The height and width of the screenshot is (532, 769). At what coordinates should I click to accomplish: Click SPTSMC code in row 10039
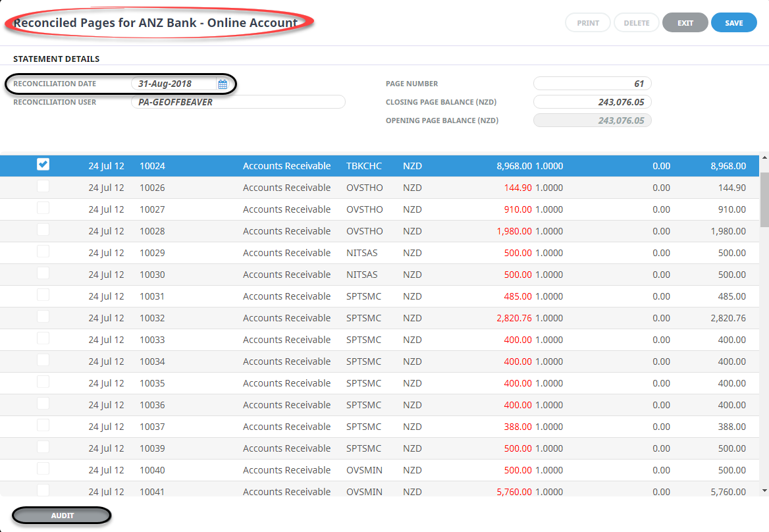click(363, 448)
